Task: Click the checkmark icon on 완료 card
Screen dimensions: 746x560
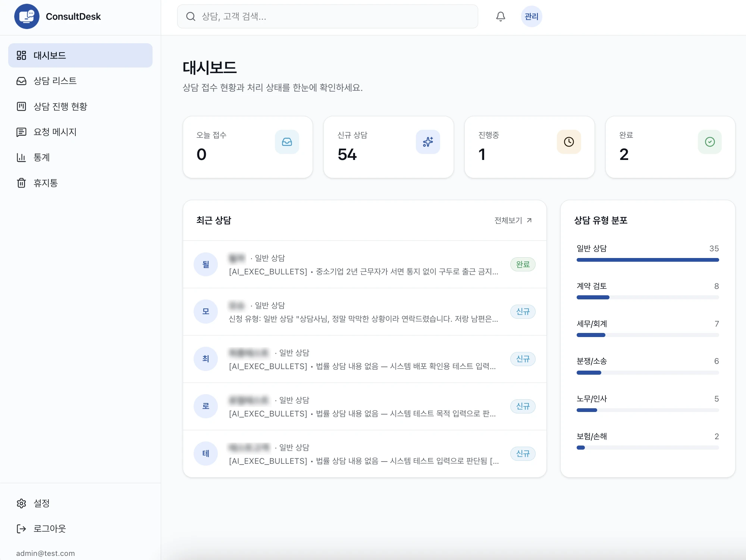Action: click(x=710, y=142)
